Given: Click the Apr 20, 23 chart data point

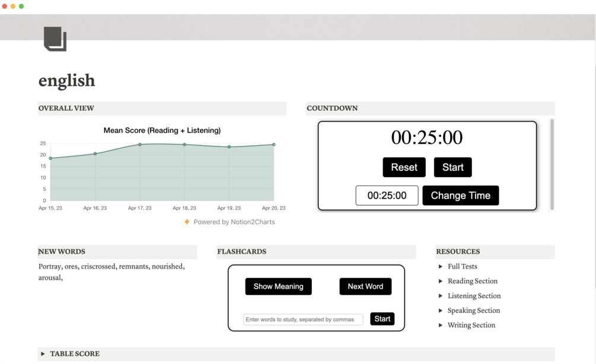Looking at the screenshot, I should [x=273, y=145].
